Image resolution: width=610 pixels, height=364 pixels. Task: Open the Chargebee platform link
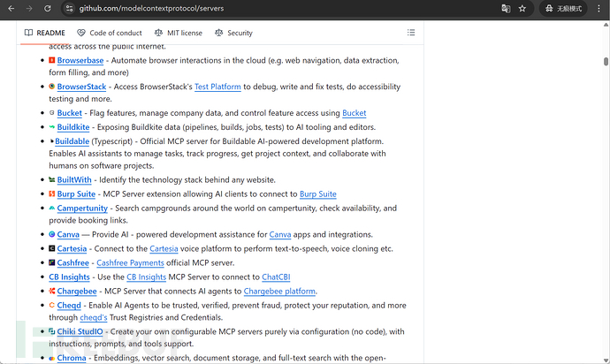click(279, 291)
